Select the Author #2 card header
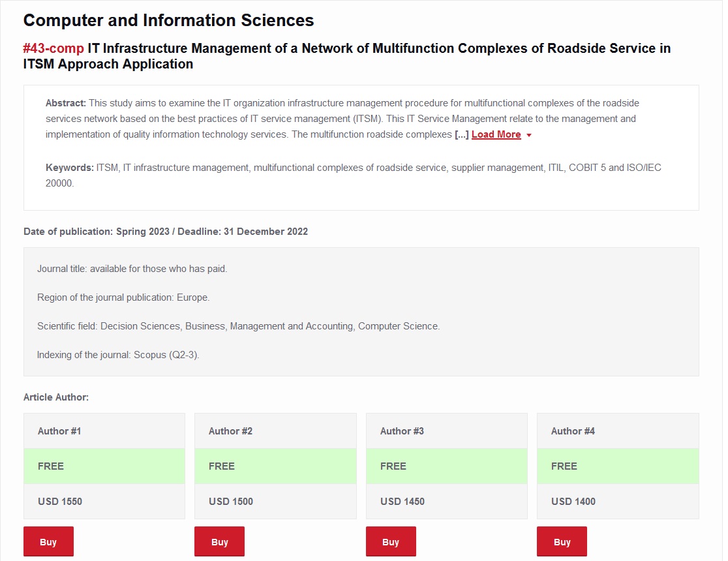Screen dimensions: 728x561 (x=275, y=431)
